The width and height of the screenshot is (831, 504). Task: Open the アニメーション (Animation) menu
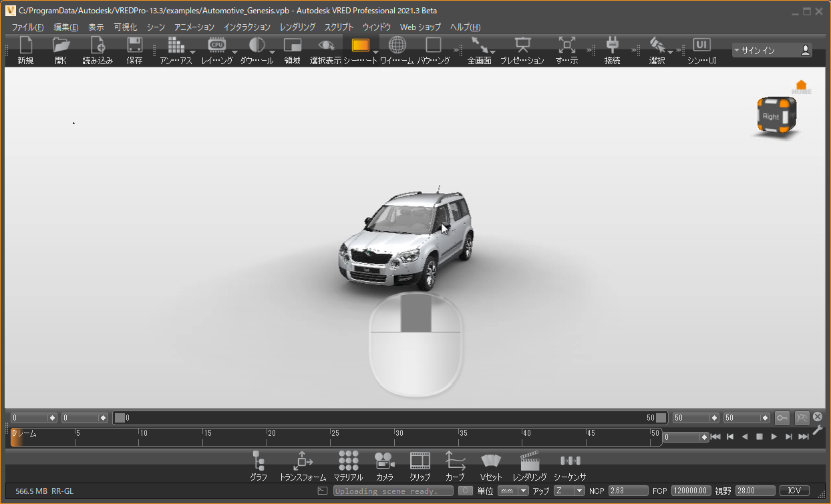click(194, 27)
